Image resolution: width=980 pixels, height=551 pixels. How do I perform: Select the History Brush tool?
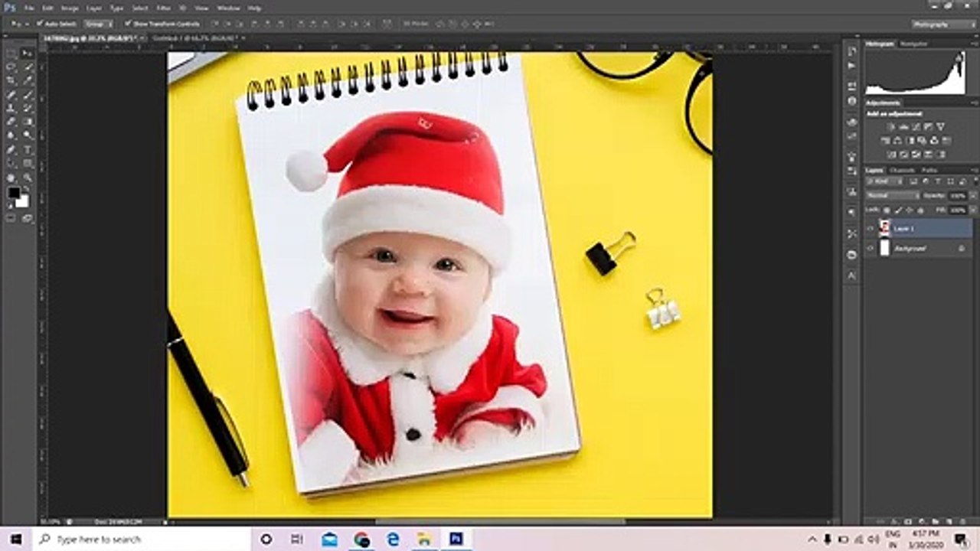tap(28, 107)
